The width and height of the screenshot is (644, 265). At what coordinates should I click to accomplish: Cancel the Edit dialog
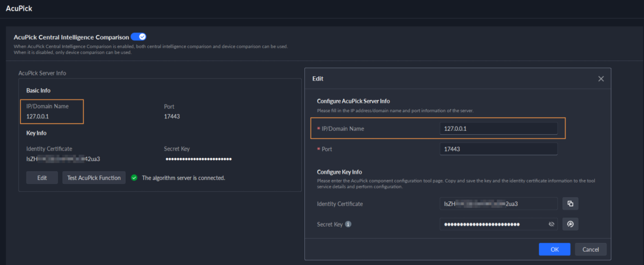[x=591, y=249]
